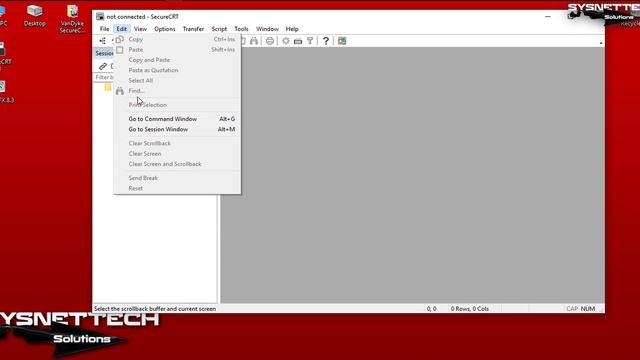Click the binoculars Find toolbar icon
The width and height of the screenshot is (640, 360).
[254, 41]
